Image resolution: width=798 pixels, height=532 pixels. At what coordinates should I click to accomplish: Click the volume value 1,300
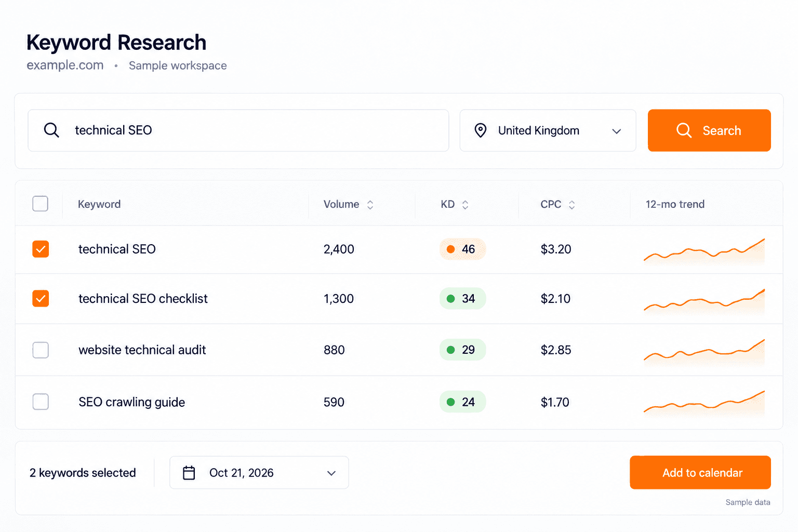point(339,299)
